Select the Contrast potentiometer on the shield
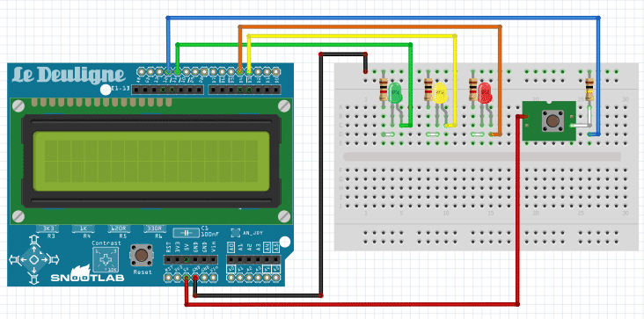The height and width of the screenshot is (319, 644). tap(106, 259)
